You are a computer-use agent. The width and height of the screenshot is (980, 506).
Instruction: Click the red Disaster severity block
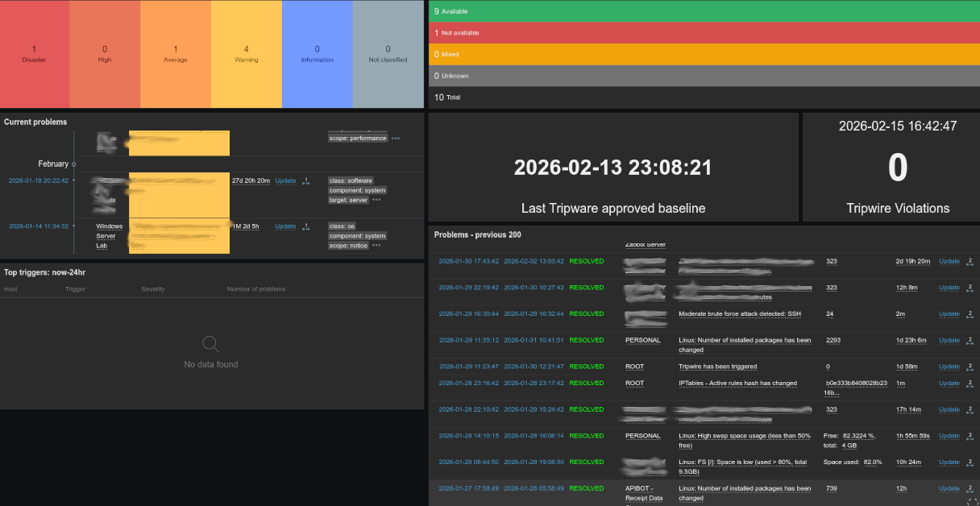pyautogui.click(x=35, y=53)
